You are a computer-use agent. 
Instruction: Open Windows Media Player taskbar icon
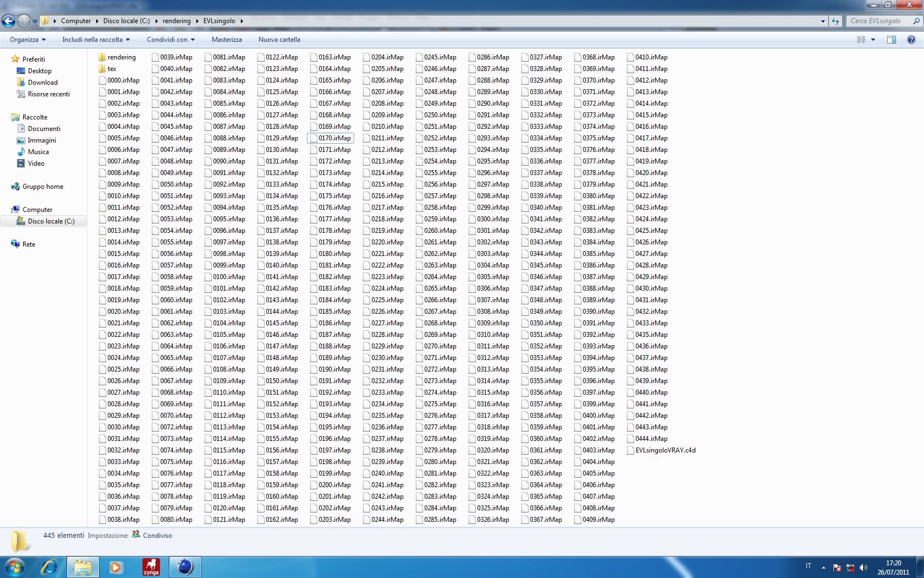tap(116, 567)
